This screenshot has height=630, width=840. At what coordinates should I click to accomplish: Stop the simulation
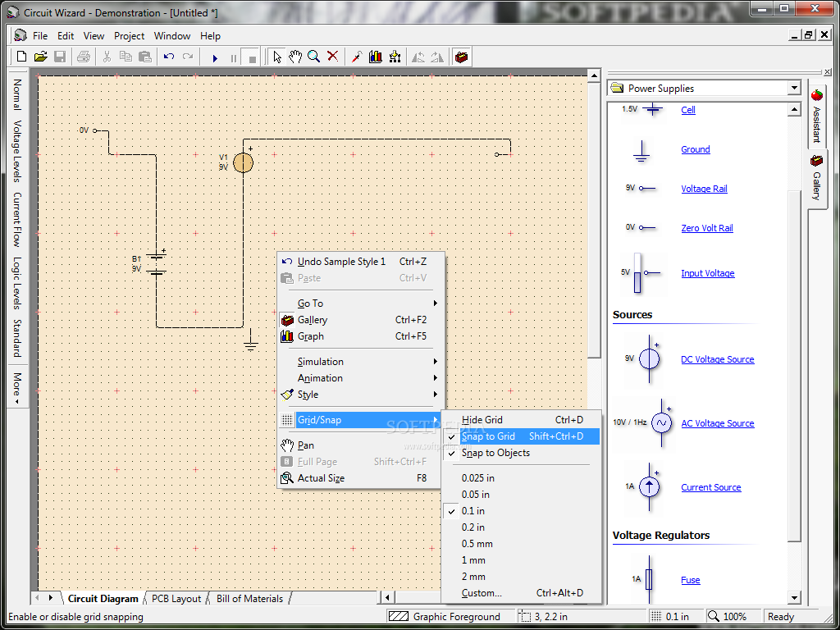tap(251, 58)
